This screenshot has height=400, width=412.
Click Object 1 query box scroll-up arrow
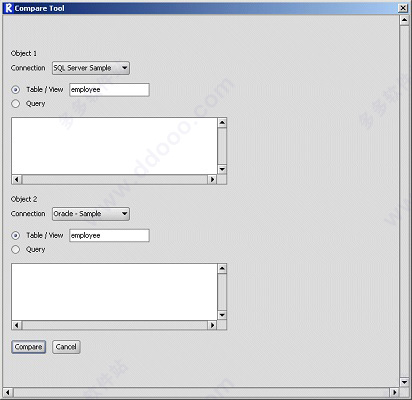222,123
